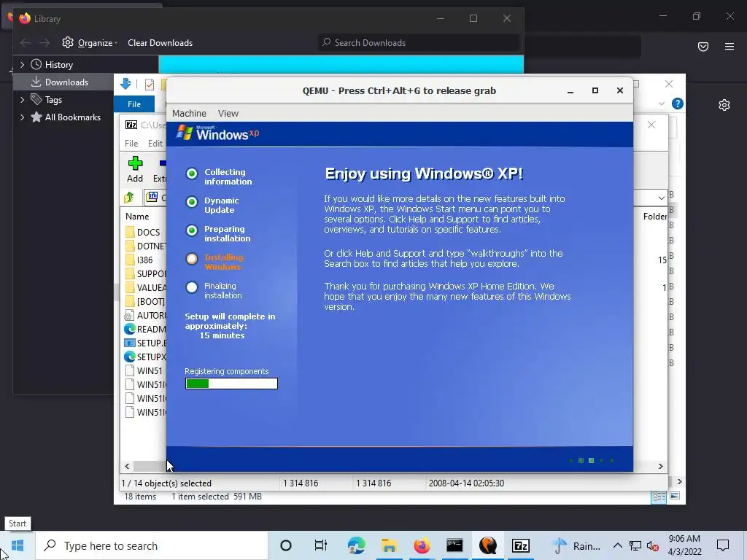
Task: Open the 7-Zip File menu
Action: (x=131, y=144)
